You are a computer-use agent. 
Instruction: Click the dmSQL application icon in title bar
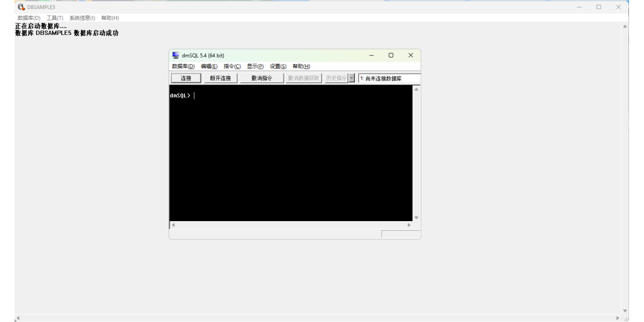point(175,55)
